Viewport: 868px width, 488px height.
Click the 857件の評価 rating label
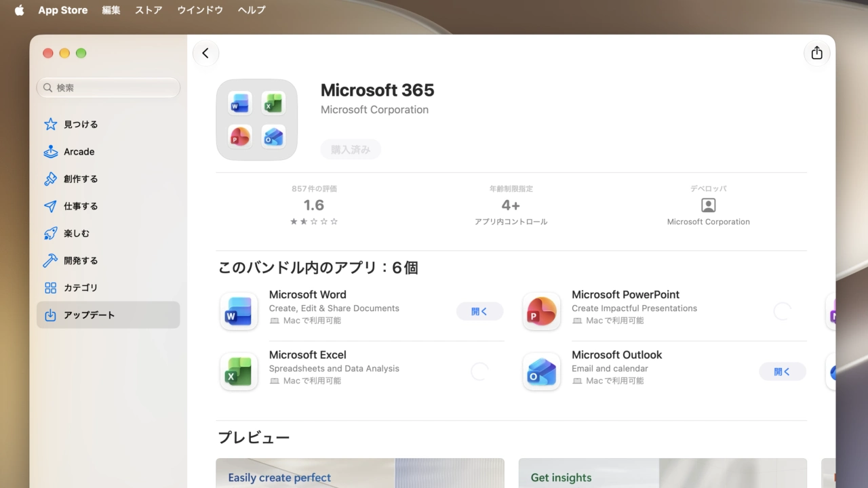click(x=314, y=189)
